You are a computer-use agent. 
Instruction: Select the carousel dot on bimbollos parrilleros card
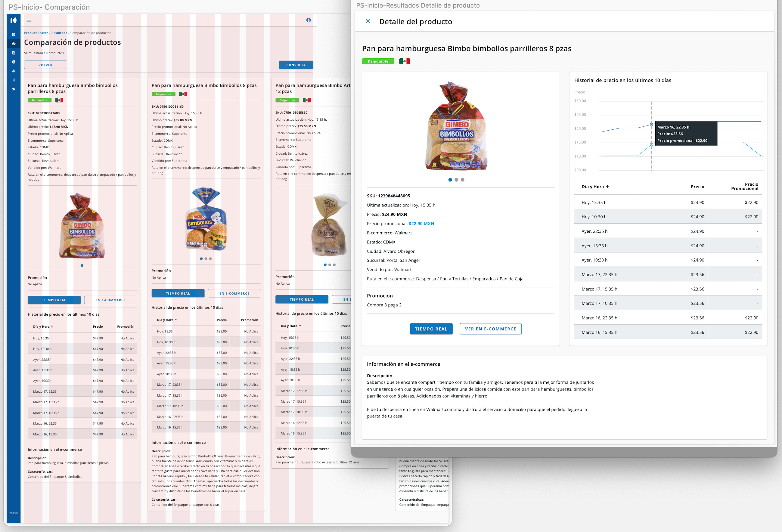tap(82, 266)
